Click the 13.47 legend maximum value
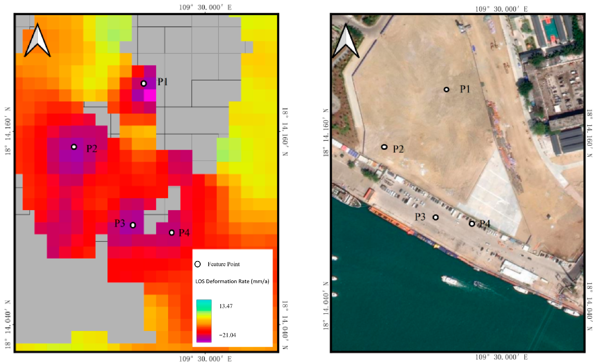Screen dimensions: 597x364 tap(226, 306)
